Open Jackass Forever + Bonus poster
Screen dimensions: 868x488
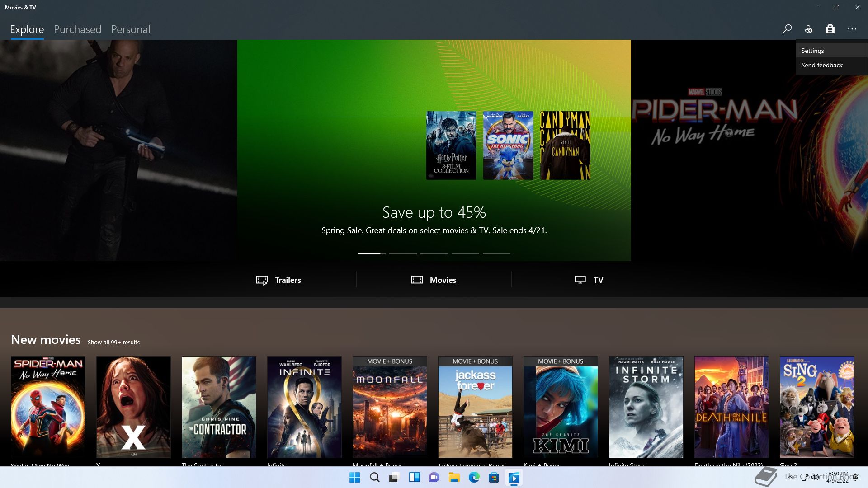475,407
